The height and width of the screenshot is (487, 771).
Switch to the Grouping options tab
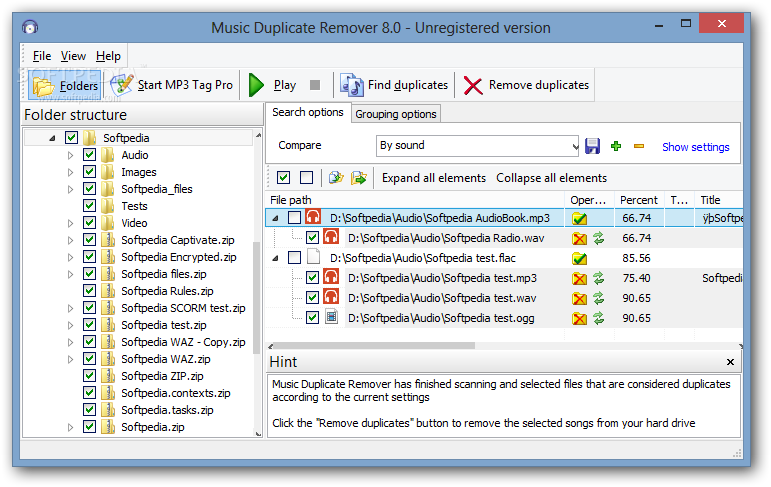[396, 114]
